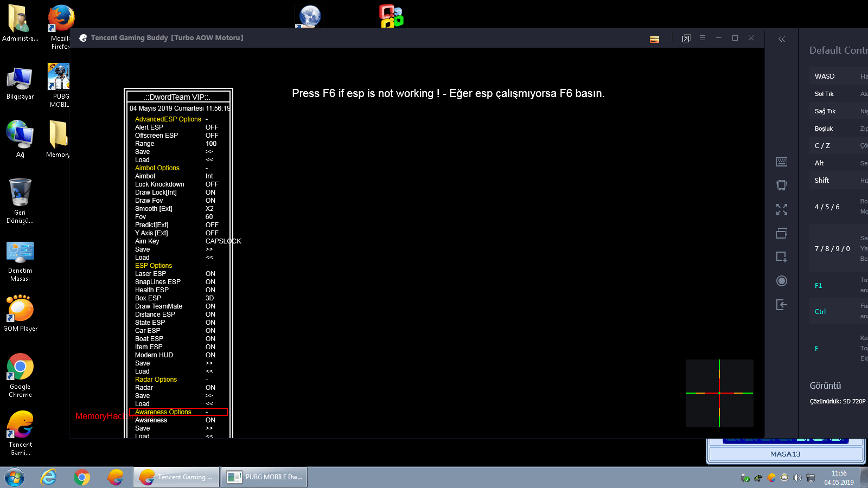Switch to the PUBG MOBILE Dw... taskbar window
Image resolution: width=868 pixels, height=488 pixels.
264,477
